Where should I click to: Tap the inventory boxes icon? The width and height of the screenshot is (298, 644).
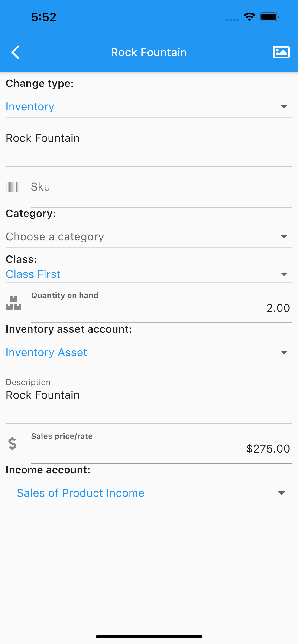13,303
